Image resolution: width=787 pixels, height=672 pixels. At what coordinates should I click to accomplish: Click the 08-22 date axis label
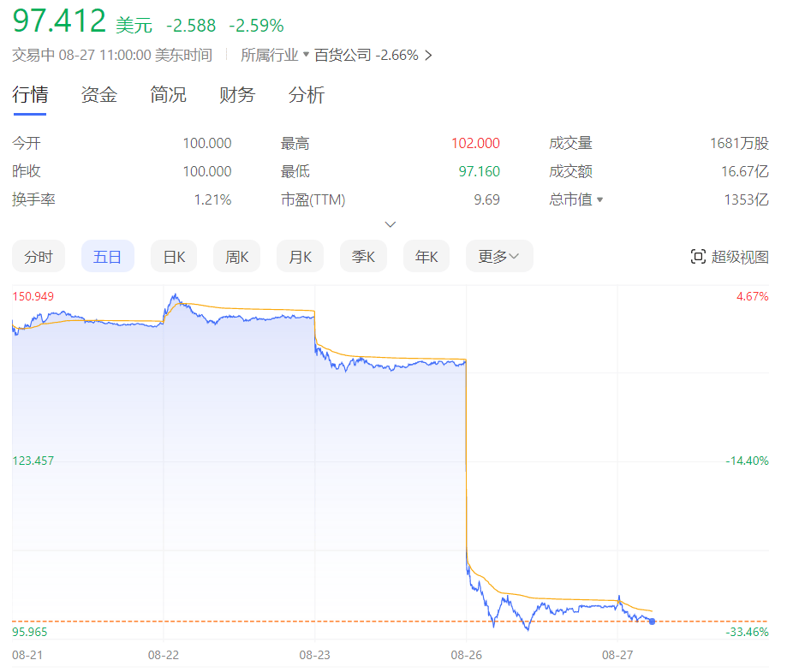click(163, 655)
